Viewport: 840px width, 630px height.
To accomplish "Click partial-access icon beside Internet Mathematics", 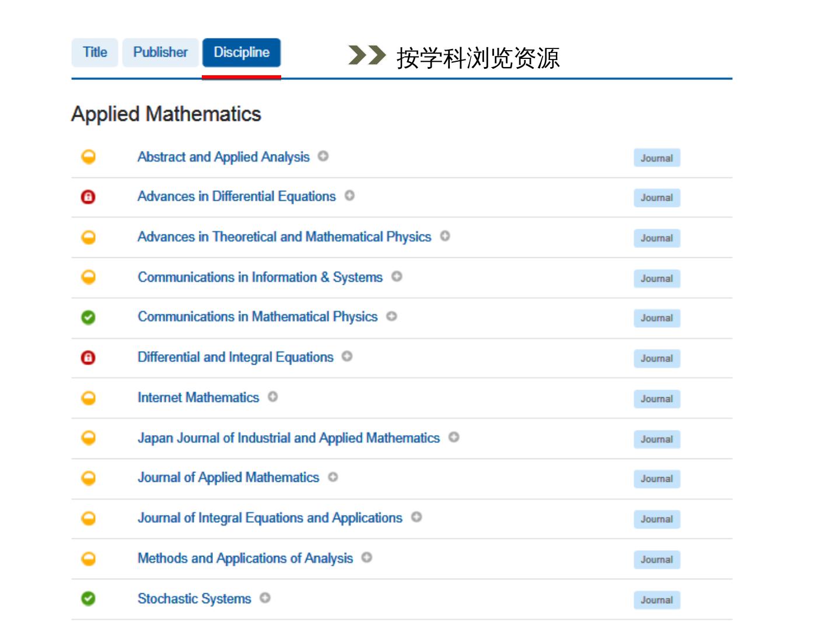I will [88, 398].
